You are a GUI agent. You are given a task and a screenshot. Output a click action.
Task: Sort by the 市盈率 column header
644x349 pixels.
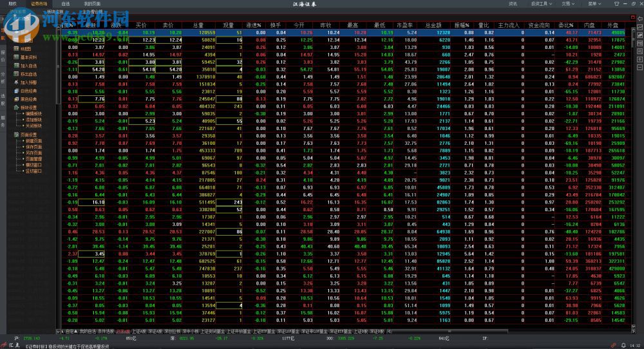(405, 25)
